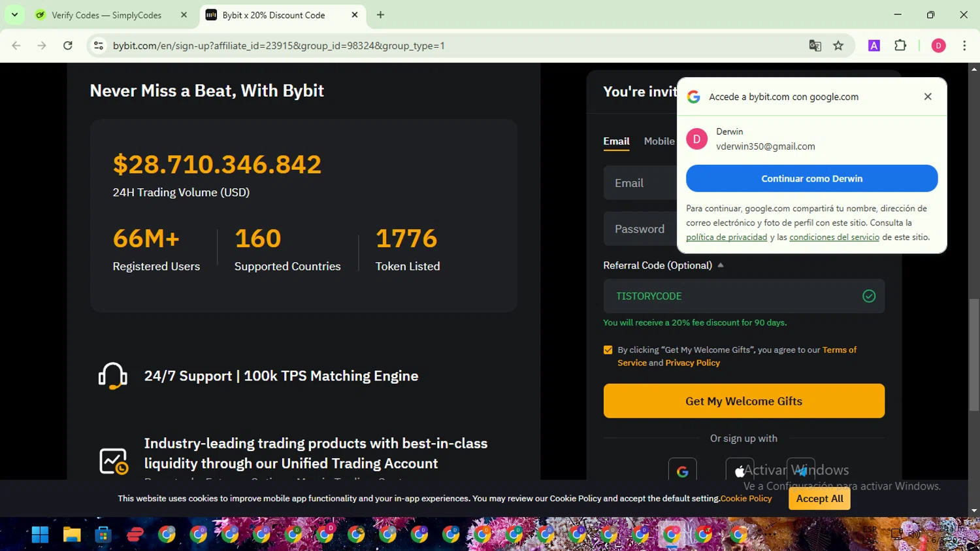Click the headset support icon
Screen dimensions: 980x551
pyautogui.click(x=112, y=376)
